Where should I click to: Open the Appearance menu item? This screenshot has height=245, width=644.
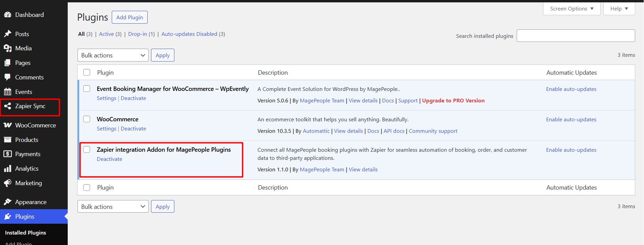30,202
